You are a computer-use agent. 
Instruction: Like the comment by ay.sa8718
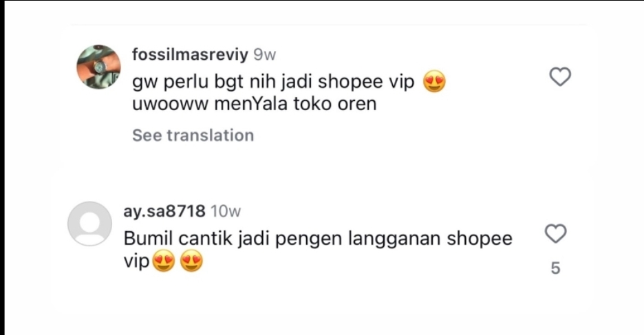[x=556, y=234]
